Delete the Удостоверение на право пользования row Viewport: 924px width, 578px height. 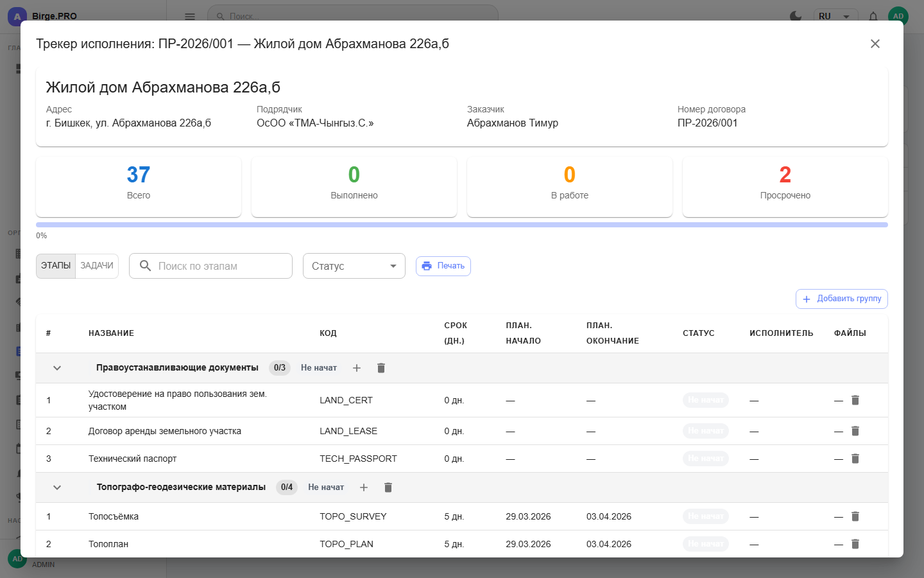(x=855, y=400)
